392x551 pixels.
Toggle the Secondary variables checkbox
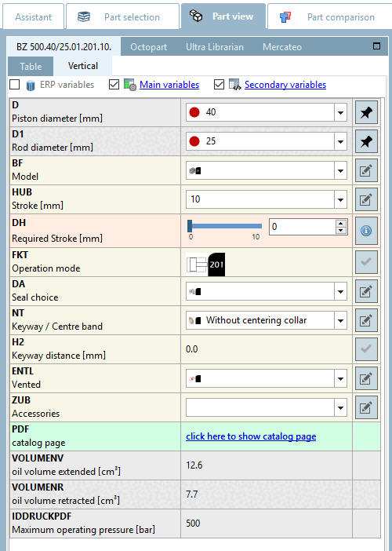219,85
